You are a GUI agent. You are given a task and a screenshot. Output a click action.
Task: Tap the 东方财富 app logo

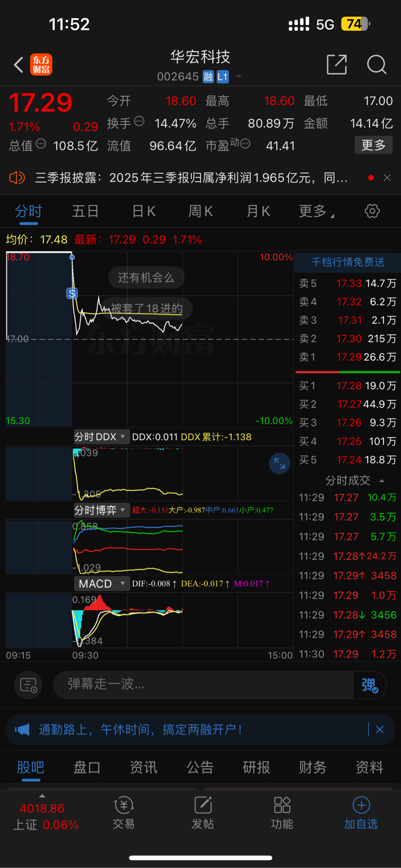[41, 65]
